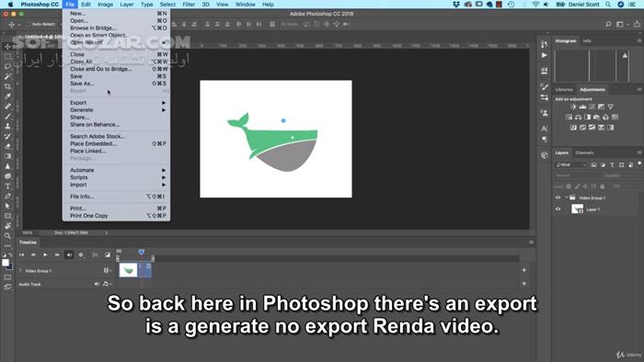Select the Eyedropper tool
Screen dimensions: 644x362
click(x=7, y=96)
